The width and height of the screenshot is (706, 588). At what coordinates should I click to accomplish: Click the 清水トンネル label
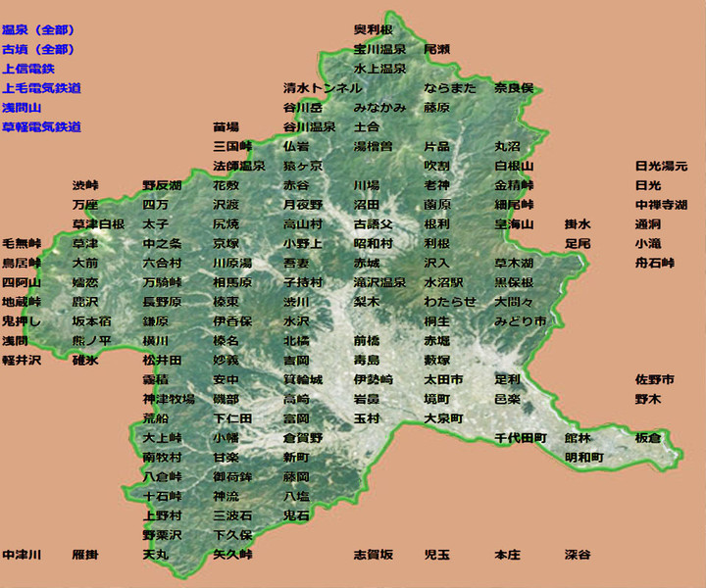pos(322,88)
